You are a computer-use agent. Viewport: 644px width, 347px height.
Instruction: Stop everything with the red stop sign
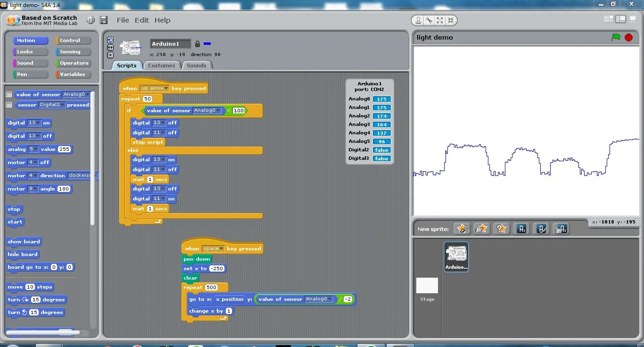coord(628,37)
